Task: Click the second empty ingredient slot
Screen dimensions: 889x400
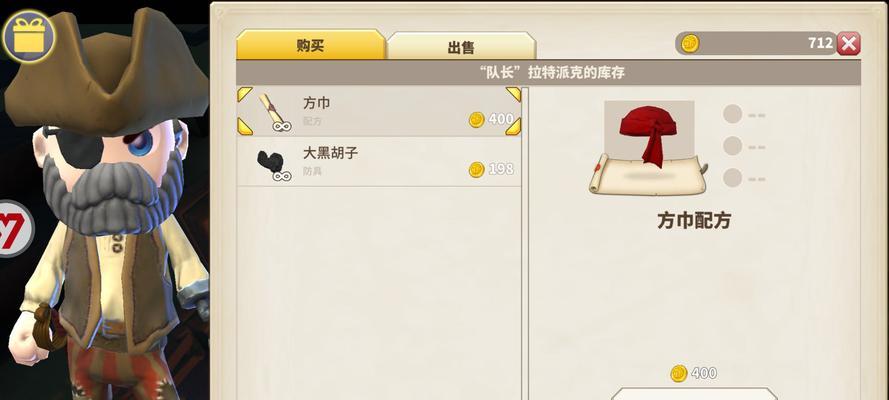Action: tap(733, 146)
